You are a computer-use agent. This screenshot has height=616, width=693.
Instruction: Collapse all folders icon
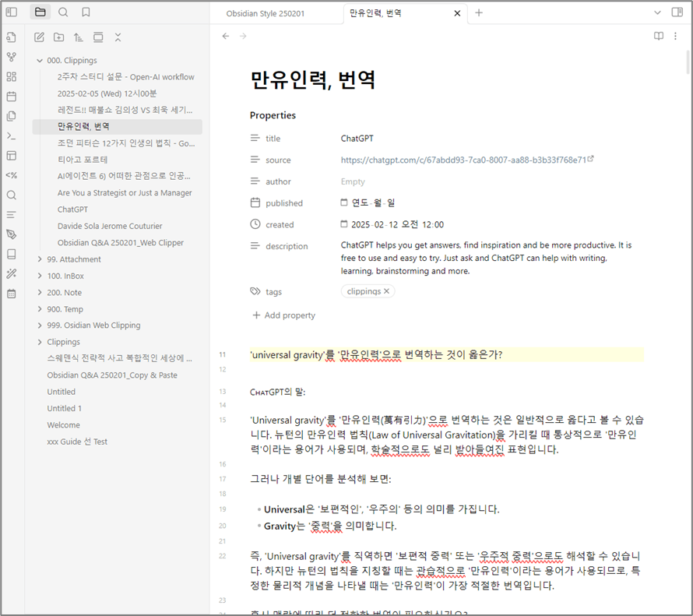pos(118,37)
